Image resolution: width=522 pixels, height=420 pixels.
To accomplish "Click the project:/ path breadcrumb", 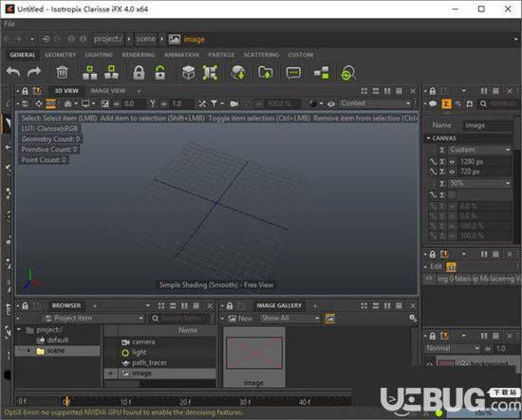I will (108, 39).
